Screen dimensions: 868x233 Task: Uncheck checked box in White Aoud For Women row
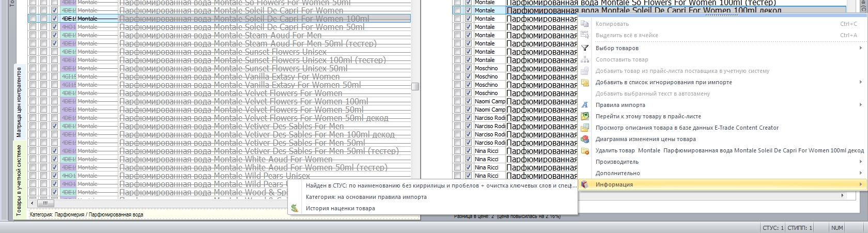pyautogui.click(x=54, y=159)
